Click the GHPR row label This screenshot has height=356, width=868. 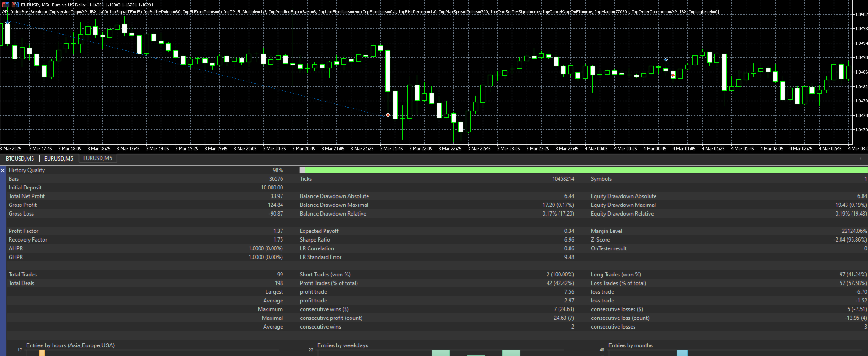click(x=16, y=257)
